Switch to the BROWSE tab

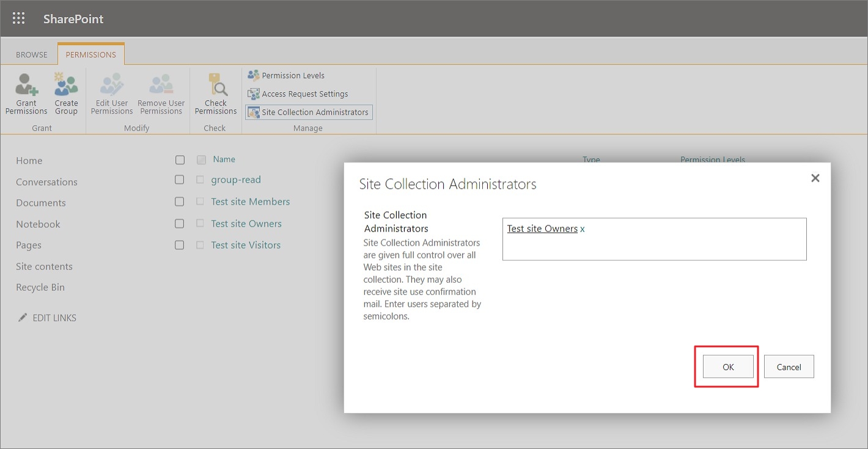point(30,54)
